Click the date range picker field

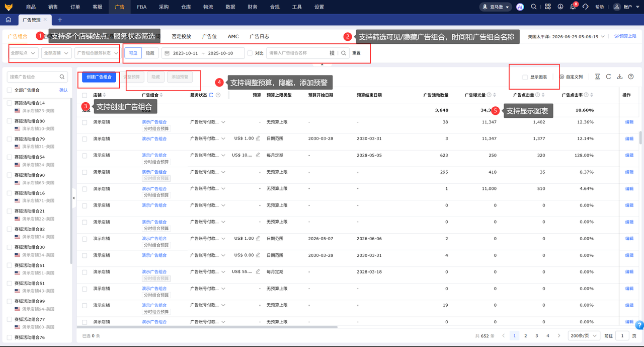[203, 53]
